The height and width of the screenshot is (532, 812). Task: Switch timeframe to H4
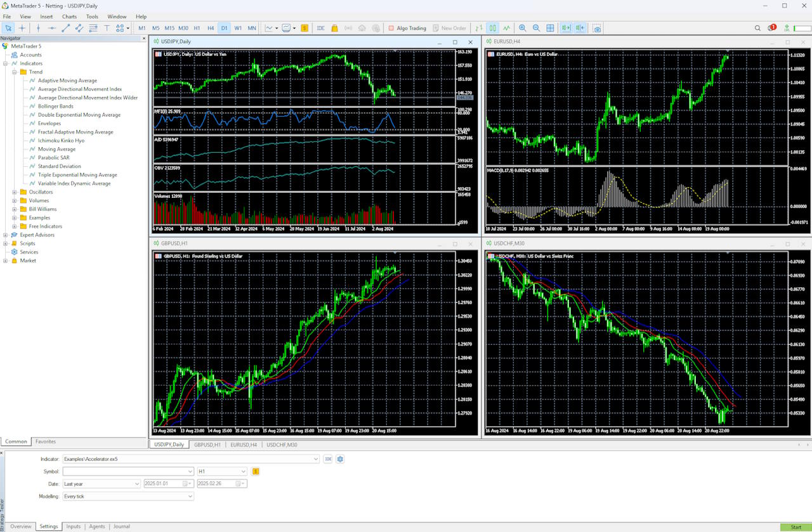click(210, 27)
